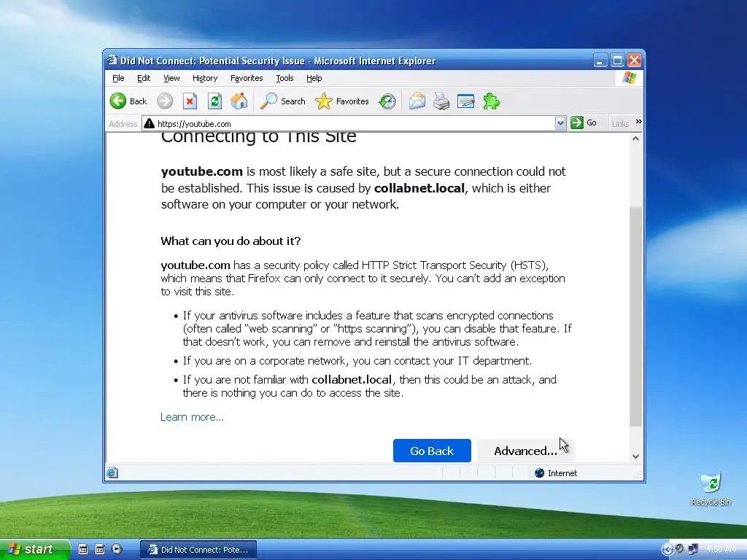This screenshot has width=747, height=560.
Task: Open the History menu
Action: 205,78
